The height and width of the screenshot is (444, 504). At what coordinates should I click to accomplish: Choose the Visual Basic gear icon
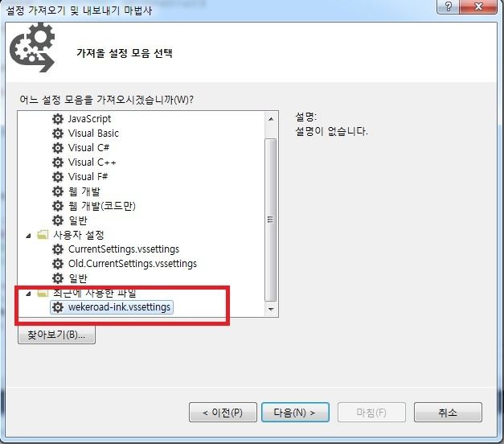coord(58,134)
